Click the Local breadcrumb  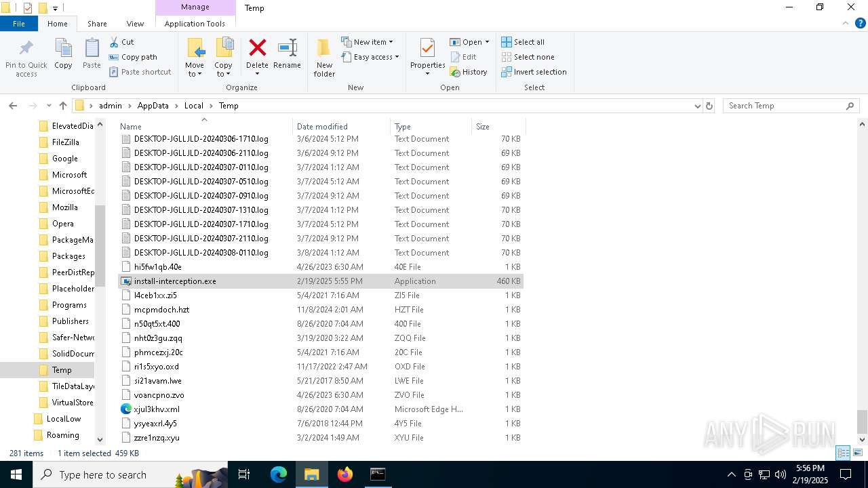tap(193, 106)
